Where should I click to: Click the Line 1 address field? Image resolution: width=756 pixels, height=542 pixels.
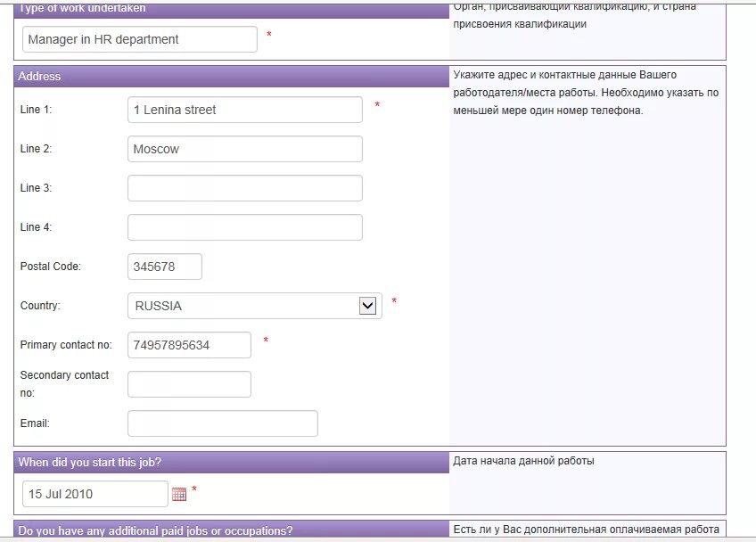pos(245,110)
